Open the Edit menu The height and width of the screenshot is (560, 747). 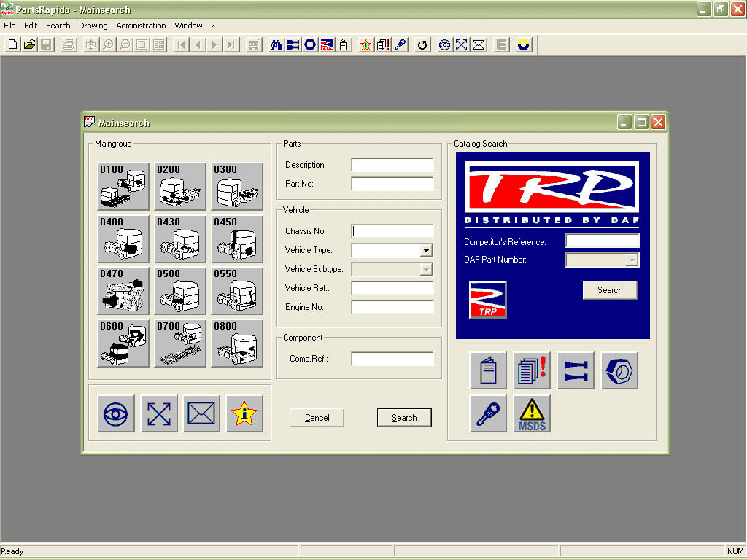[x=31, y=26]
